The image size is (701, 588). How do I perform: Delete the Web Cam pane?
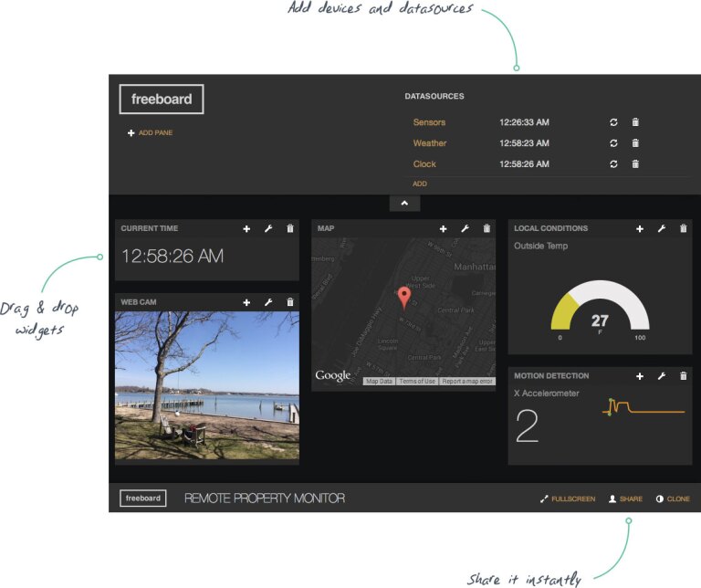point(290,302)
